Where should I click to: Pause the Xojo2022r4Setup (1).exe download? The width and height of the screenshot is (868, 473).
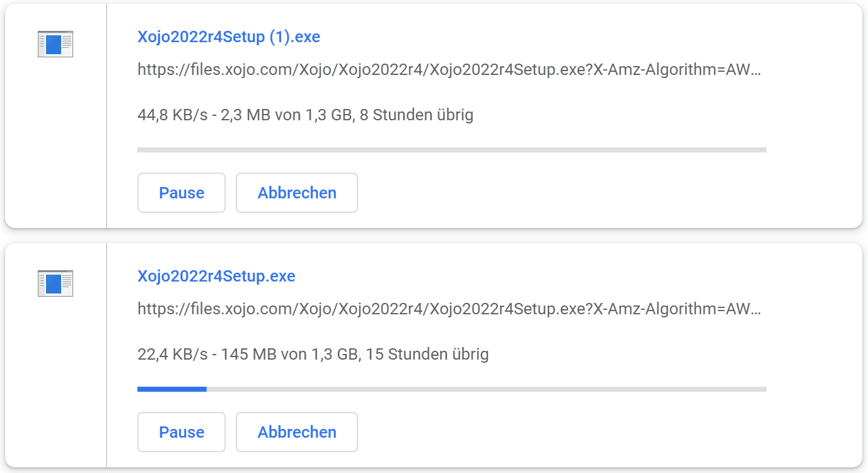(182, 193)
